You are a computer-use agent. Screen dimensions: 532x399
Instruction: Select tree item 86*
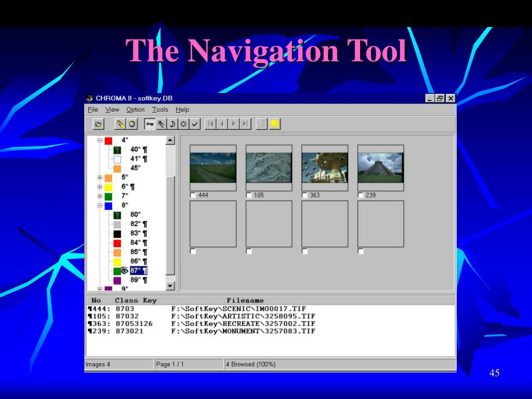point(139,261)
